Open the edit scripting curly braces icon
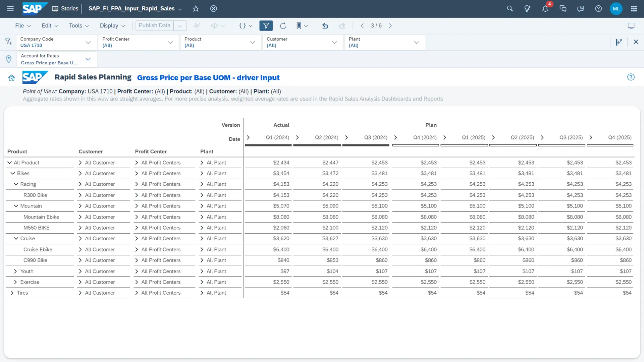This screenshot has width=644, height=362. [x=243, y=26]
